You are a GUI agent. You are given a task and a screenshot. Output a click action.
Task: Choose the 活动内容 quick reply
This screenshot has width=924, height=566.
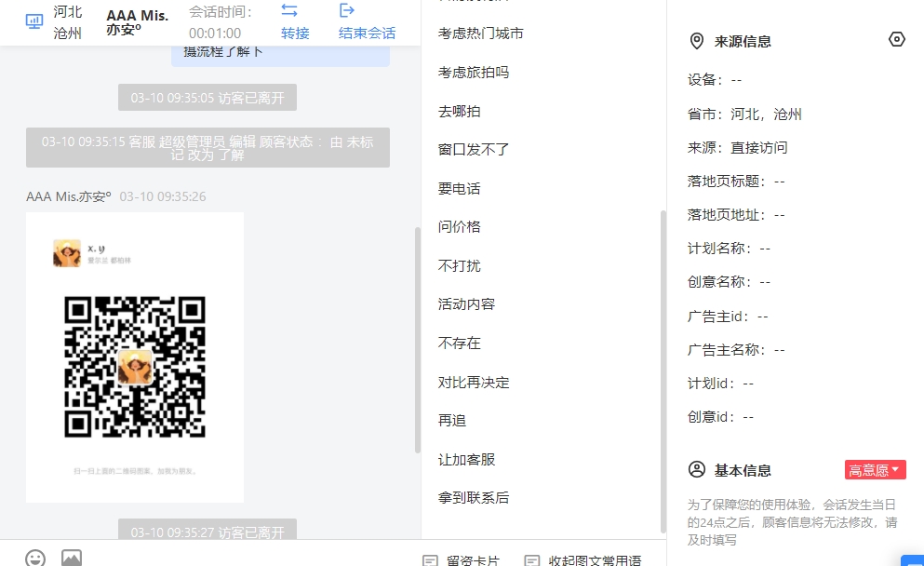[x=467, y=304]
